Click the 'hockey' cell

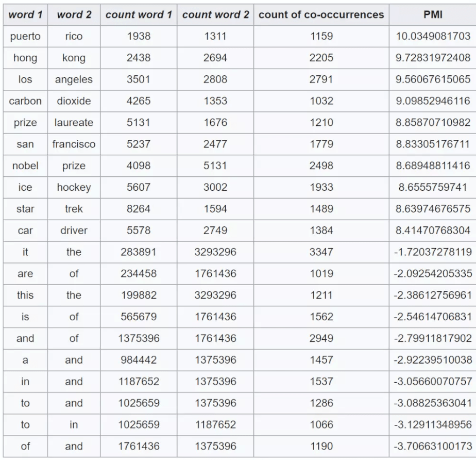click(x=74, y=187)
